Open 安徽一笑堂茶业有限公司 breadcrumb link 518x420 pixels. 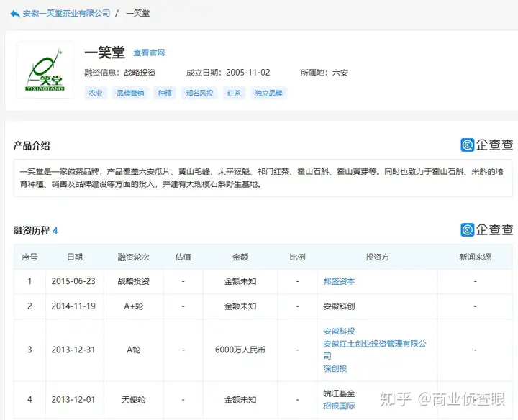click(x=66, y=13)
